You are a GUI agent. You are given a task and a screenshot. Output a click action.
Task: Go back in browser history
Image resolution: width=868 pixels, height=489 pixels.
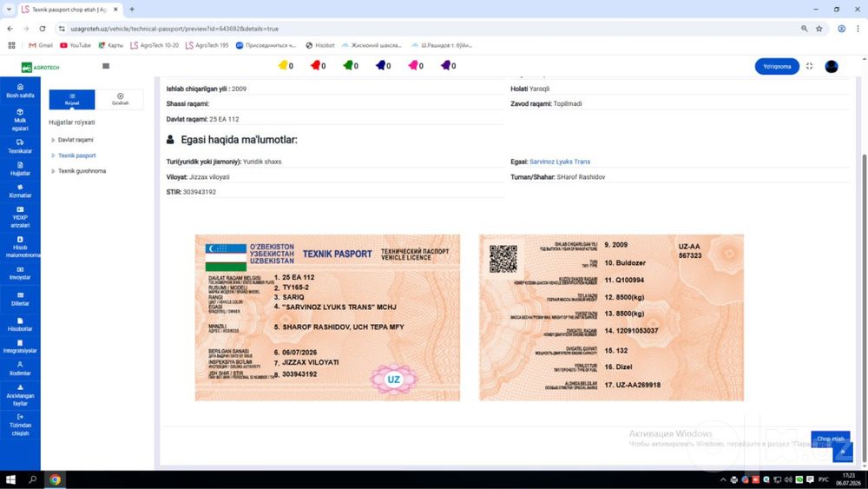10,29
